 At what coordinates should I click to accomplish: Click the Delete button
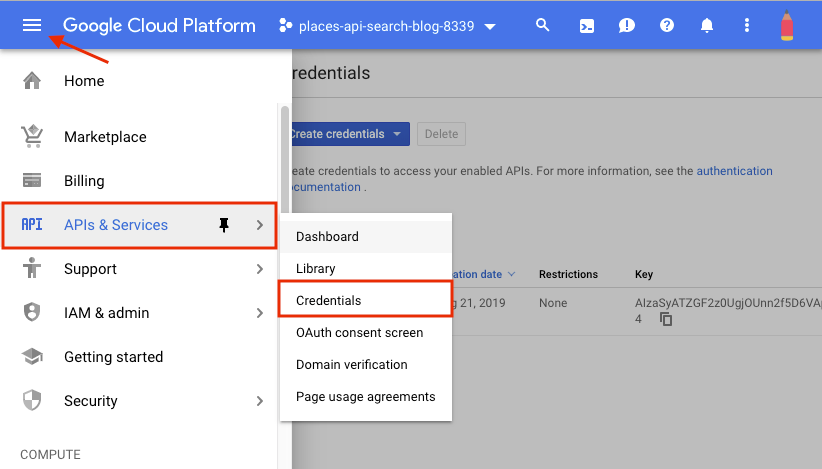coord(441,134)
